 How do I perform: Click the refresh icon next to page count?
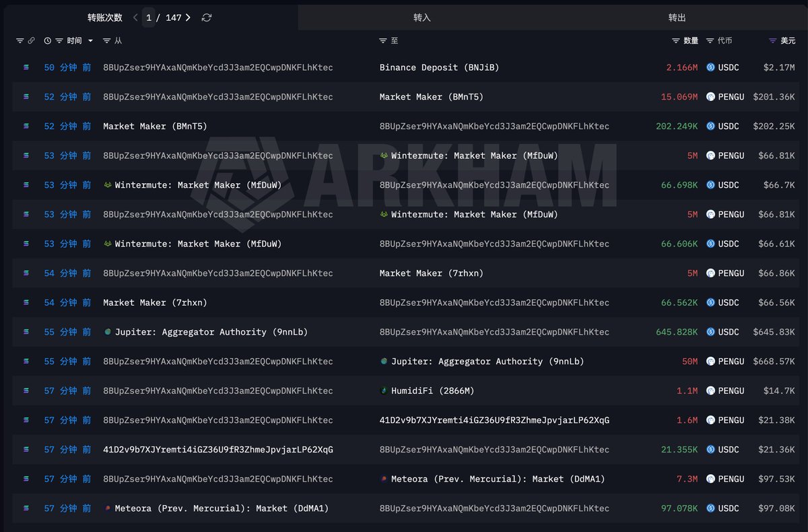pos(207,18)
